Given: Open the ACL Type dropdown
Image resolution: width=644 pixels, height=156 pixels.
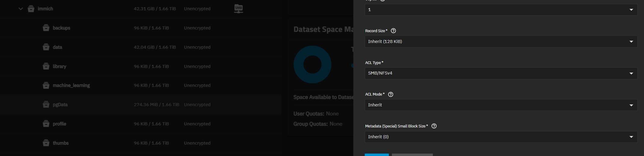Looking at the screenshot, I should click(x=501, y=73).
